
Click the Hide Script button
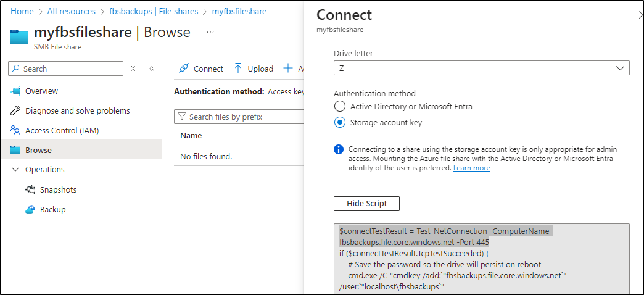(366, 204)
